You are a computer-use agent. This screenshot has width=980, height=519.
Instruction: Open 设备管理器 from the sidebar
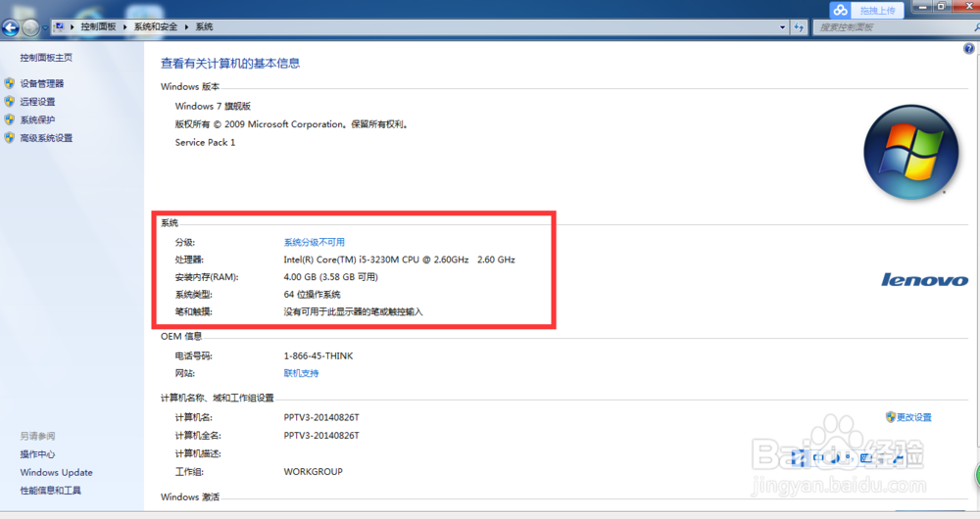pyautogui.click(x=42, y=83)
